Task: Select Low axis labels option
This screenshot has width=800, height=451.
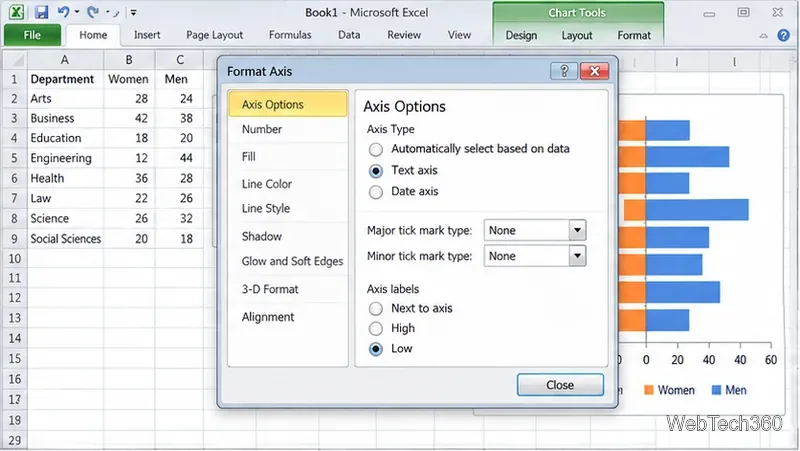Action: pos(376,349)
